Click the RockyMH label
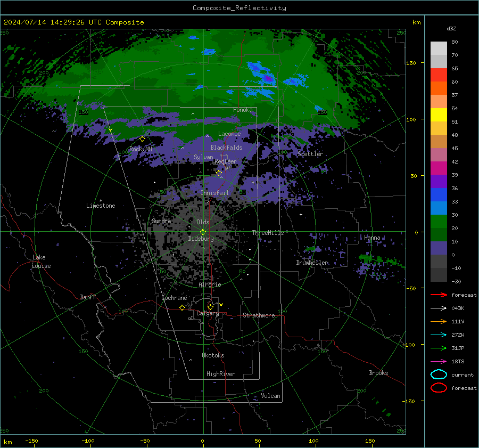The height and width of the screenshot is (448, 479). click(141, 149)
